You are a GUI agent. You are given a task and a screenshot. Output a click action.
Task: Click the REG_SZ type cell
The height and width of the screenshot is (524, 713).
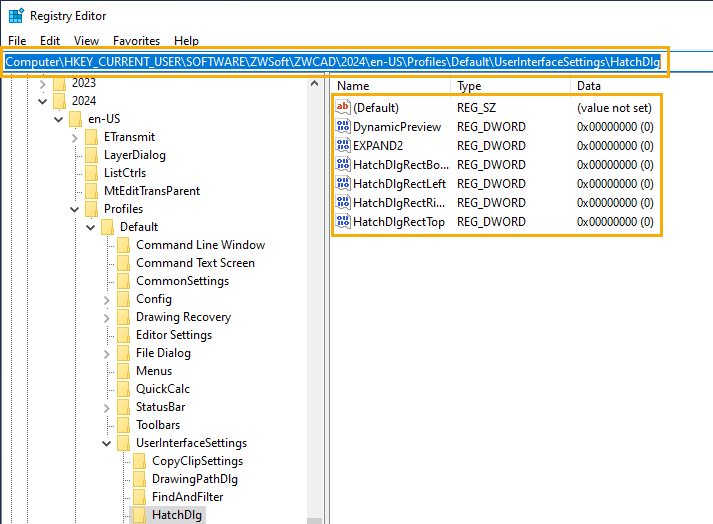476,108
